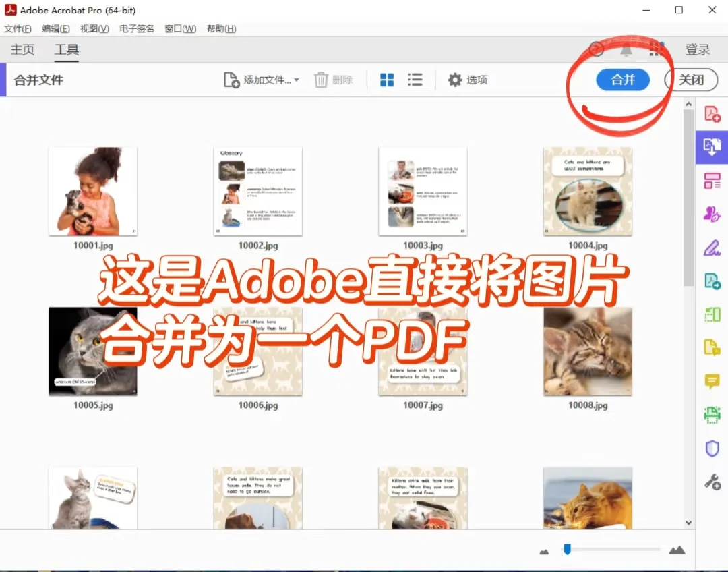Viewport: 728px width, 572px height.
Task: Select the 10005.jpg gray cat thumbnail
Action: point(93,351)
